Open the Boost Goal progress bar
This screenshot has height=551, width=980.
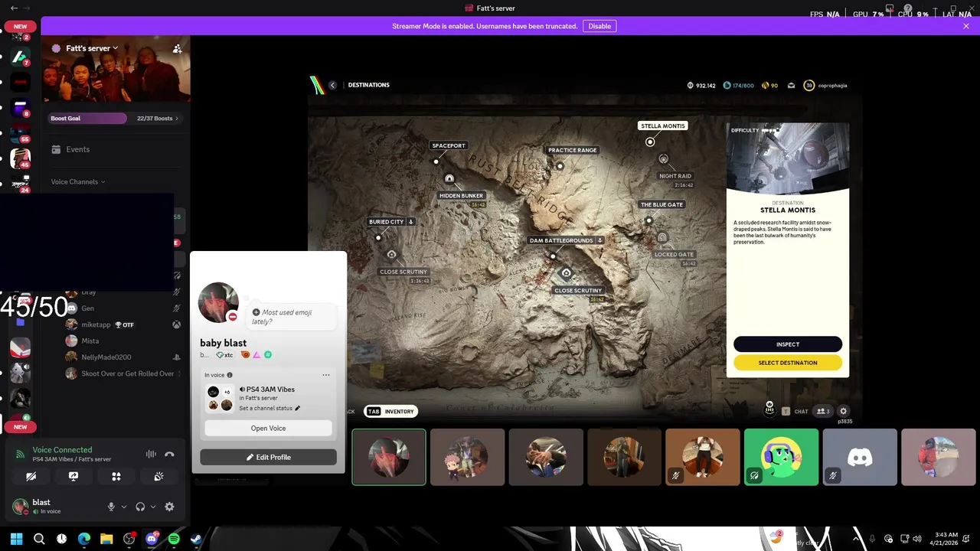pos(88,118)
